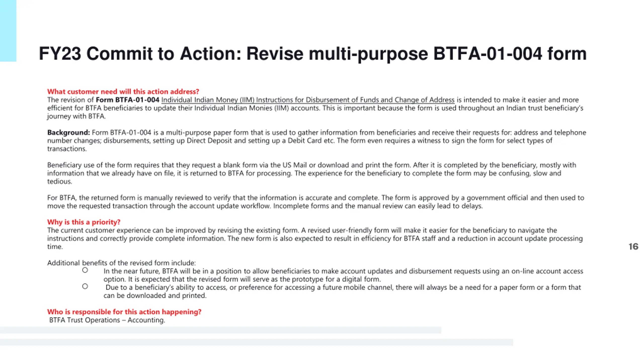Select the bold Form BTFA-01-004 text
The width and height of the screenshot is (644, 362).
point(127,100)
